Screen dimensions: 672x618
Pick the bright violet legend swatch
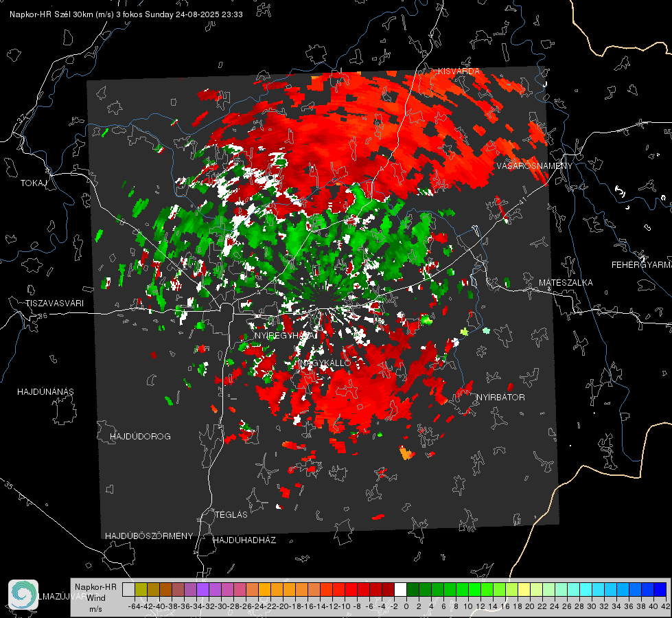(x=202, y=589)
